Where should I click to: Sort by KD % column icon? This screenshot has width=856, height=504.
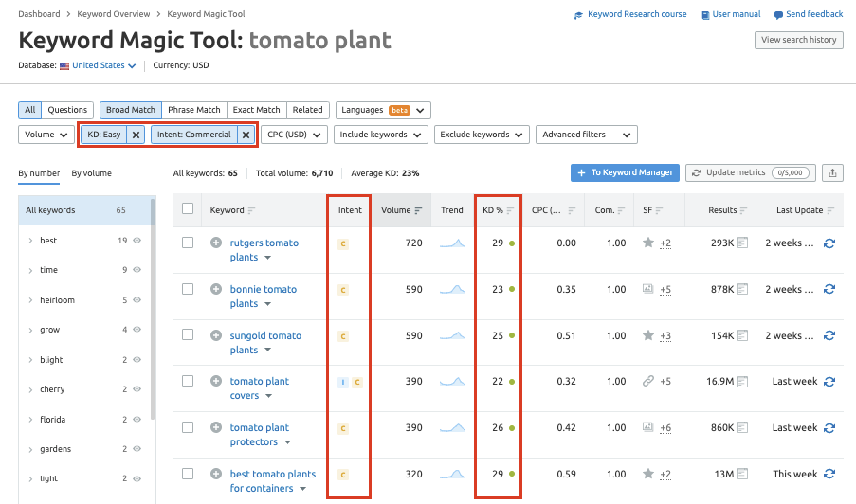[x=510, y=210]
